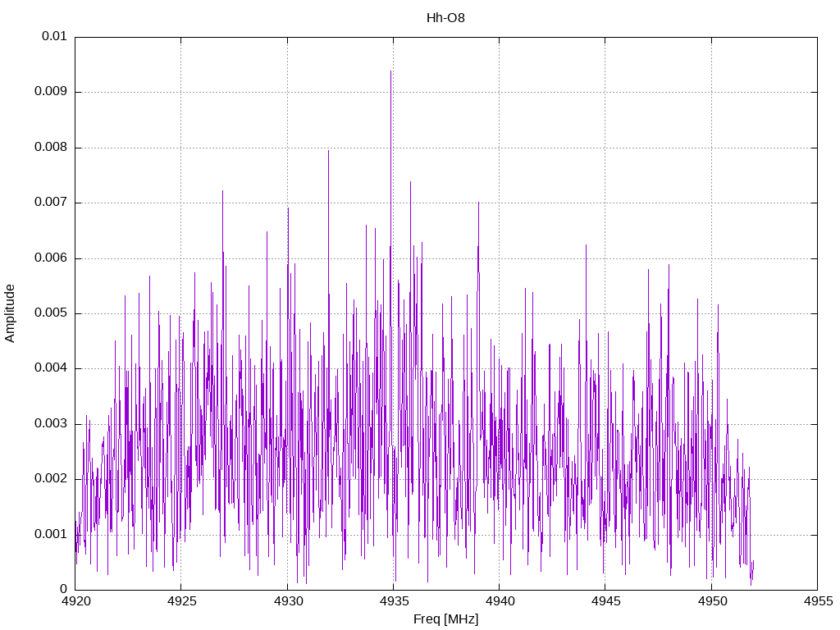Click the Freq [MHz] x-axis label

445,619
